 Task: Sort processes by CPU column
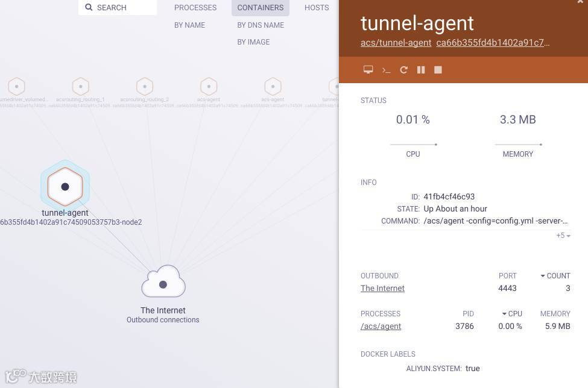tap(512, 313)
